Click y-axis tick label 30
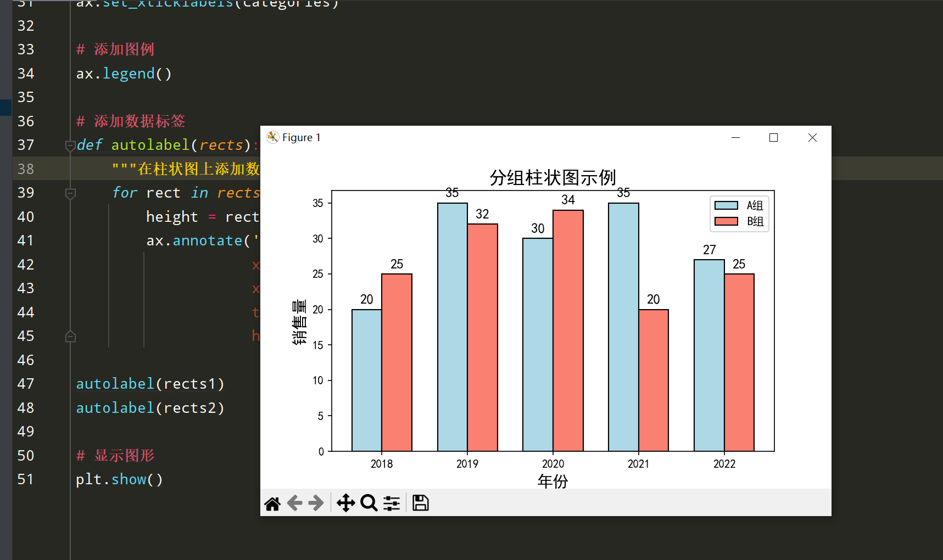943x560 pixels. pos(318,239)
